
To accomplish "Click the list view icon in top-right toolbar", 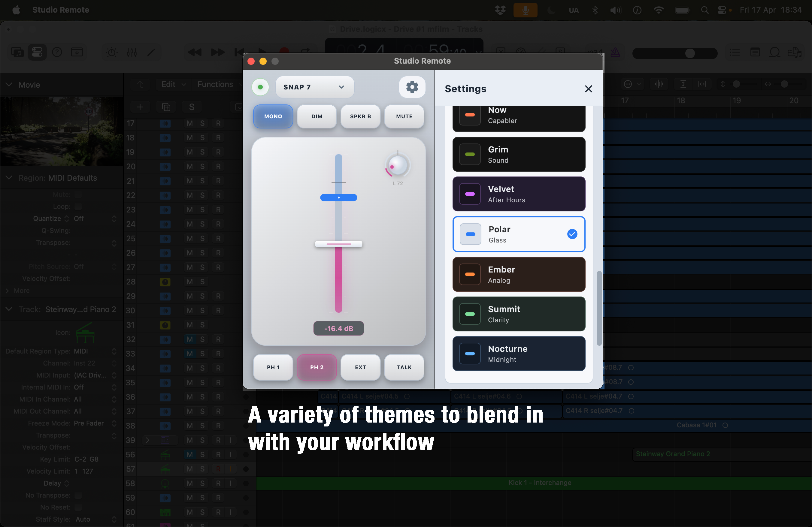I will pos(735,52).
